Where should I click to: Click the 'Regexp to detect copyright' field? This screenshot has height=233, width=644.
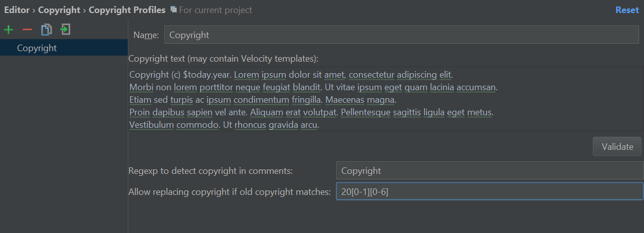489,171
